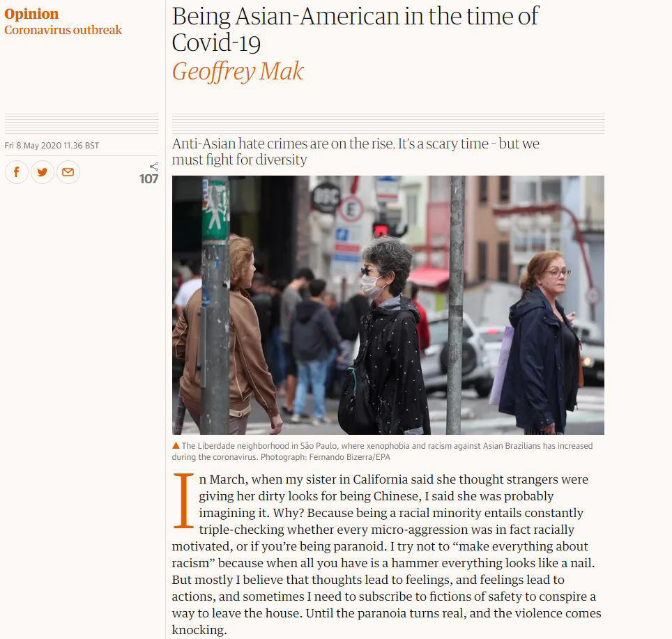Share the article on Twitter

click(x=43, y=172)
